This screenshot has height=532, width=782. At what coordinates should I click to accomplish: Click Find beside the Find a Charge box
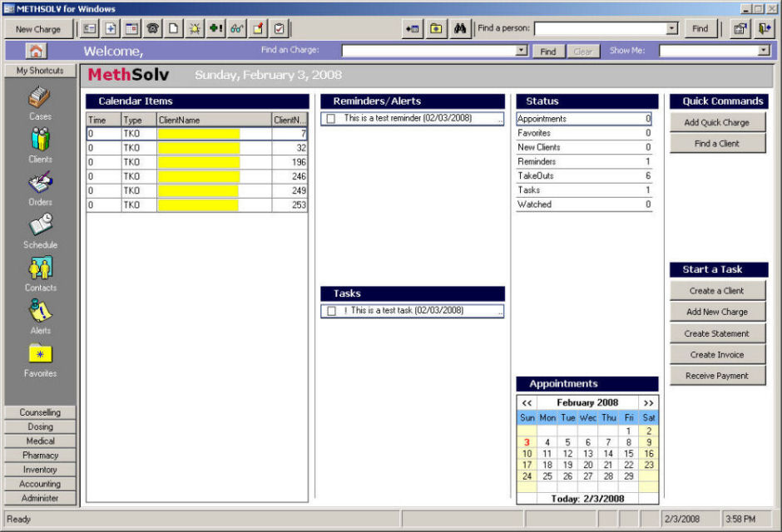(548, 52)
